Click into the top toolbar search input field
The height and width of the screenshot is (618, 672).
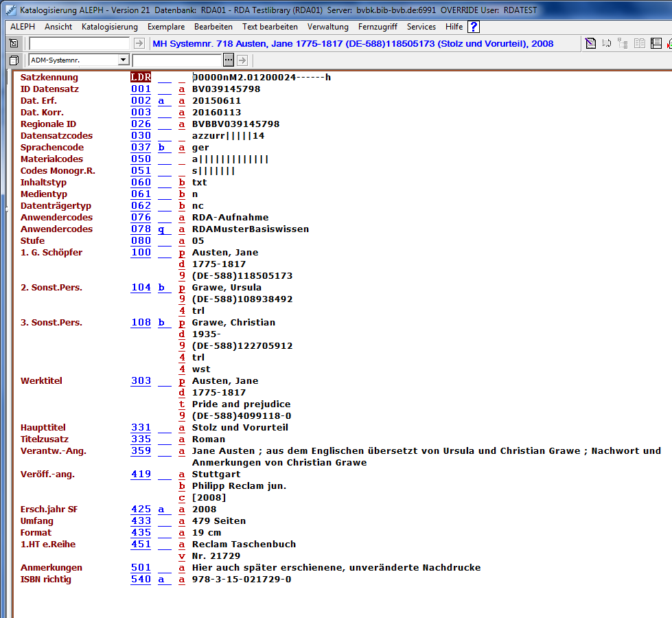pyautogui.click(x=79, y=43)
